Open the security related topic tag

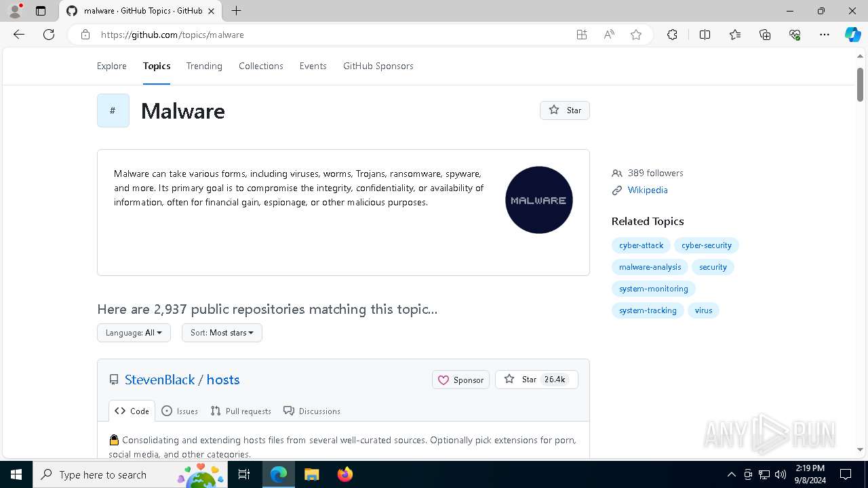(713, 267)
